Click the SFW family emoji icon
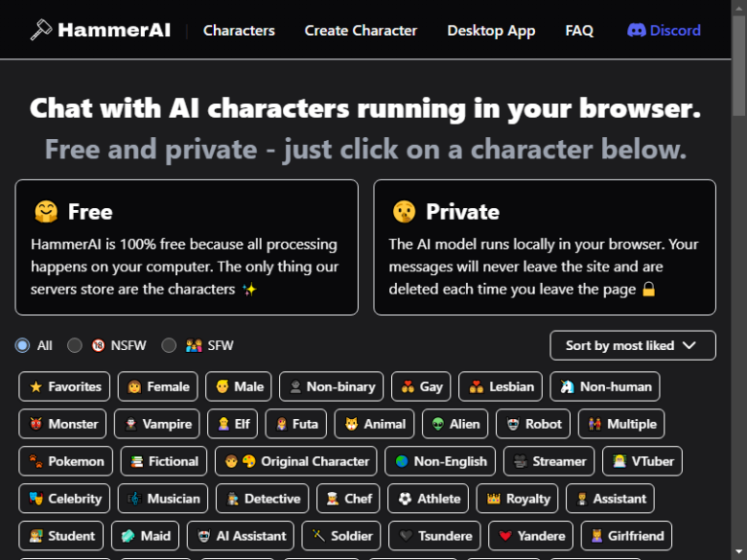Viewport: 747px width, 560px height. [194, 345]
